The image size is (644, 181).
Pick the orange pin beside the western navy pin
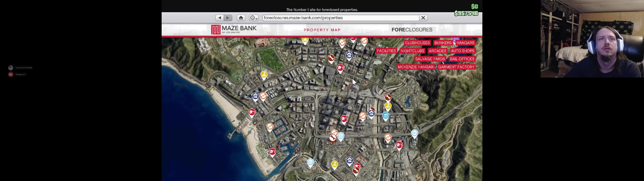(263, 97)
